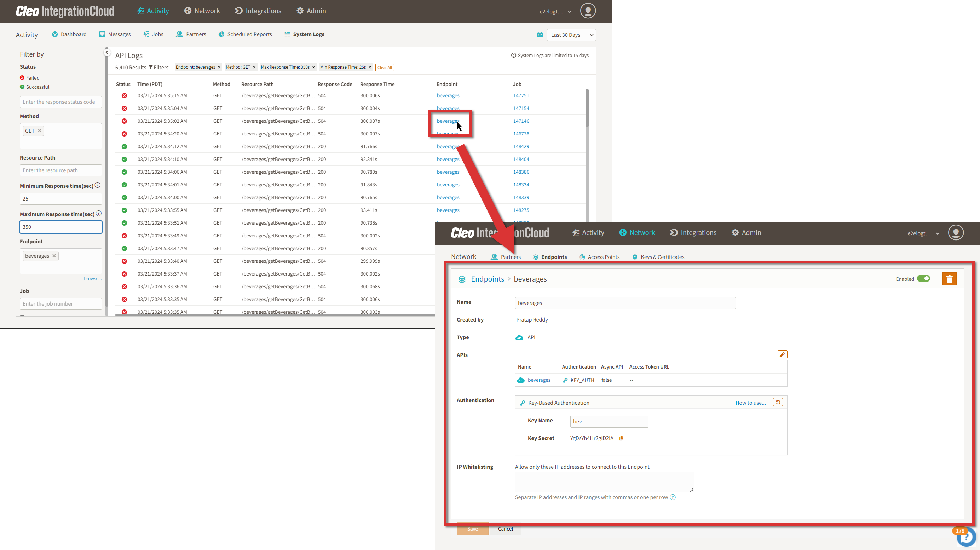Collapse the Filter by panel with the chevron
The height and width of the screenshot is (550, 980).
point(107,52)
